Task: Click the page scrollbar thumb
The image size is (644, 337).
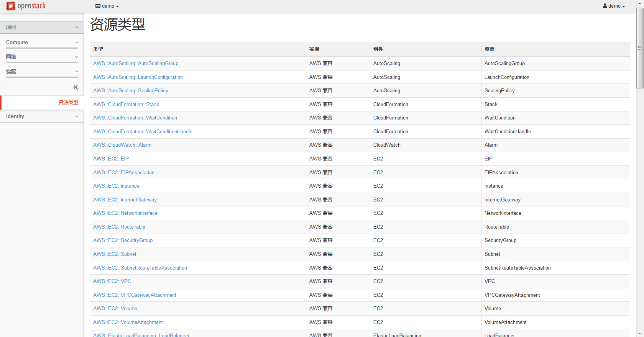Action: click(x=640, y=48)
